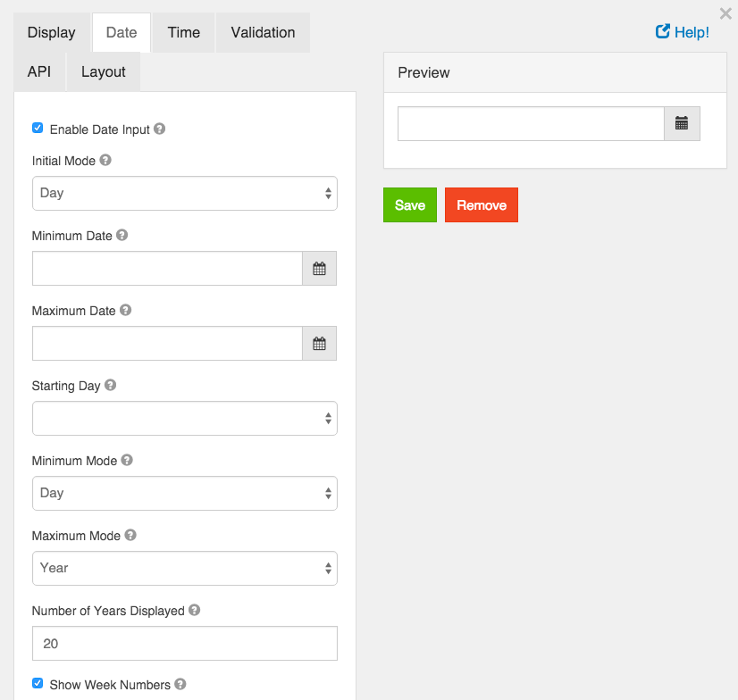The height and width of the screenshot is (700, 738).
Task: Uncheck the Enable Date Input checkbox
Action: click(38, 128)
